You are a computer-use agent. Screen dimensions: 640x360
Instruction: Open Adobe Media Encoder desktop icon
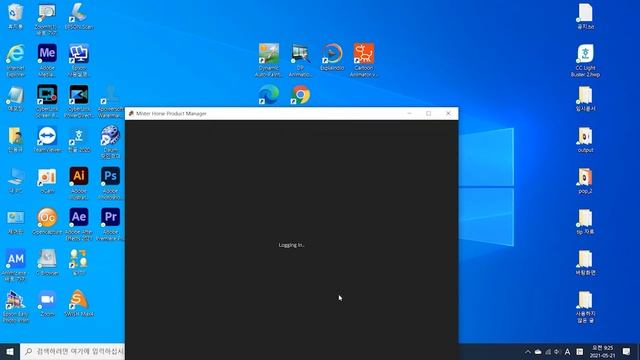pyautogui.click(x=47, y=60)
